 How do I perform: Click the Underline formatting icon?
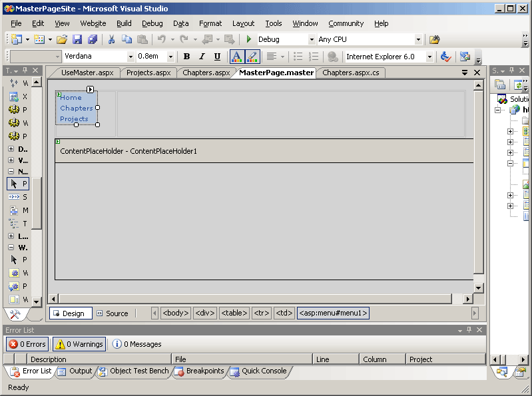click(217, 57)
